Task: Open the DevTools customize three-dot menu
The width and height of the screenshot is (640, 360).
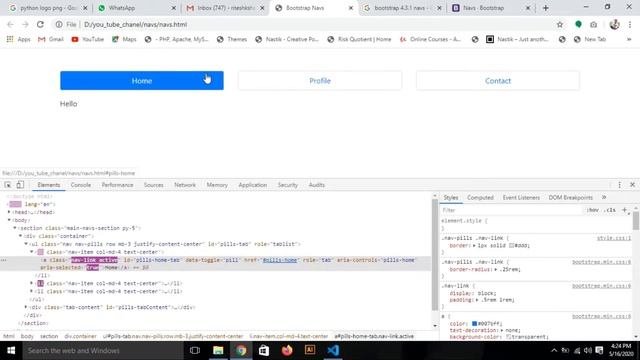Action: pyautogui.click(x=620, y=185)
